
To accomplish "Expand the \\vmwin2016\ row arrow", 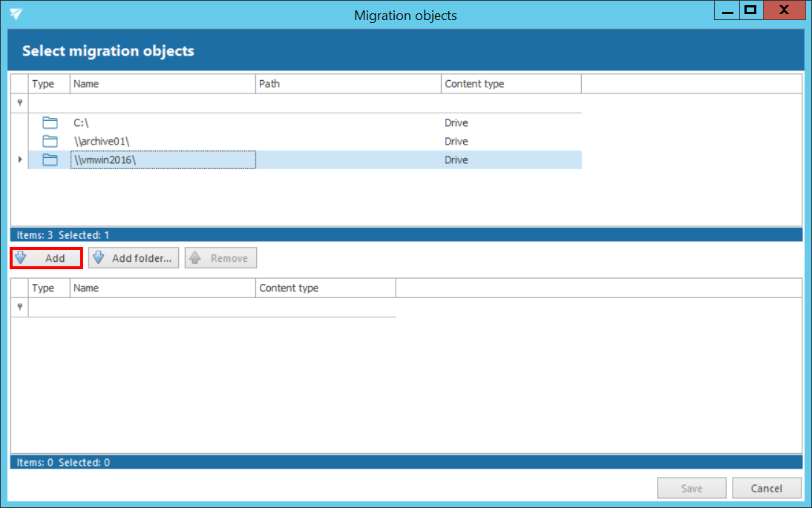I will tap(20, 160).
